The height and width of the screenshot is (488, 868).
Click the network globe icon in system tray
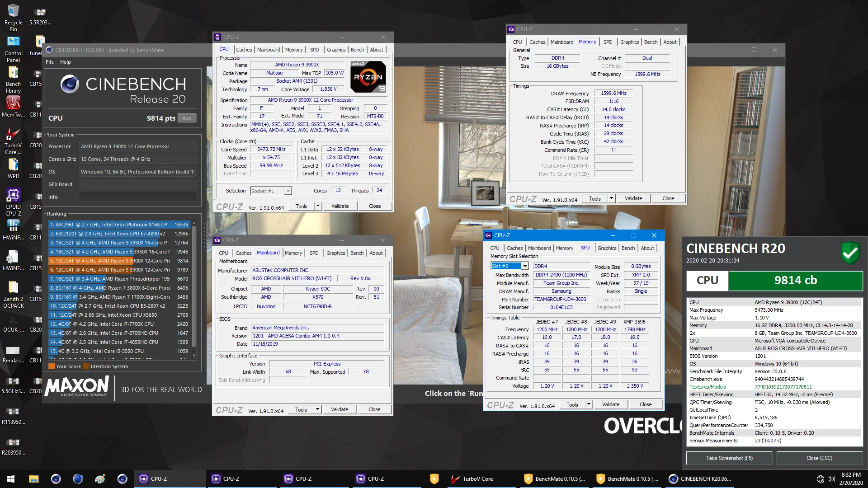(x=821, y=479)
